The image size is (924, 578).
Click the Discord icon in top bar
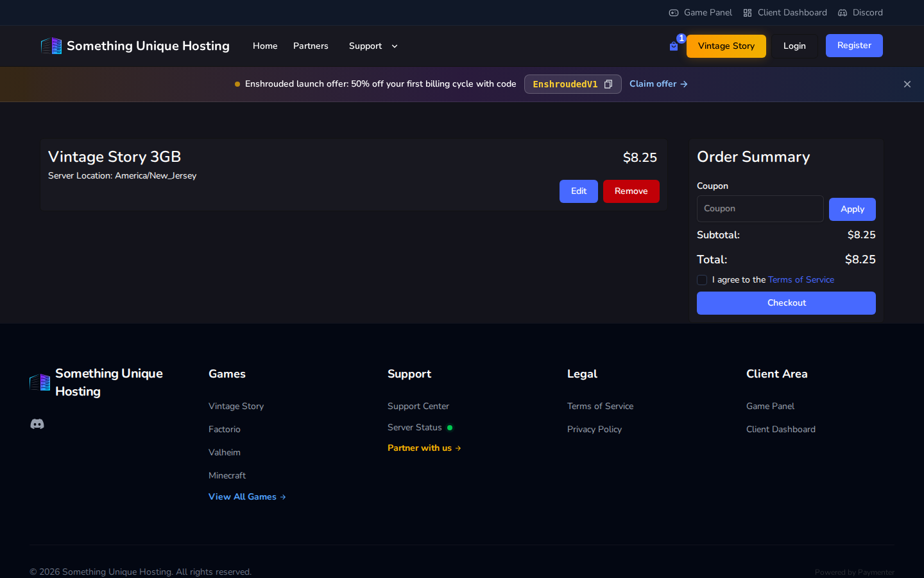coord(843,13)
